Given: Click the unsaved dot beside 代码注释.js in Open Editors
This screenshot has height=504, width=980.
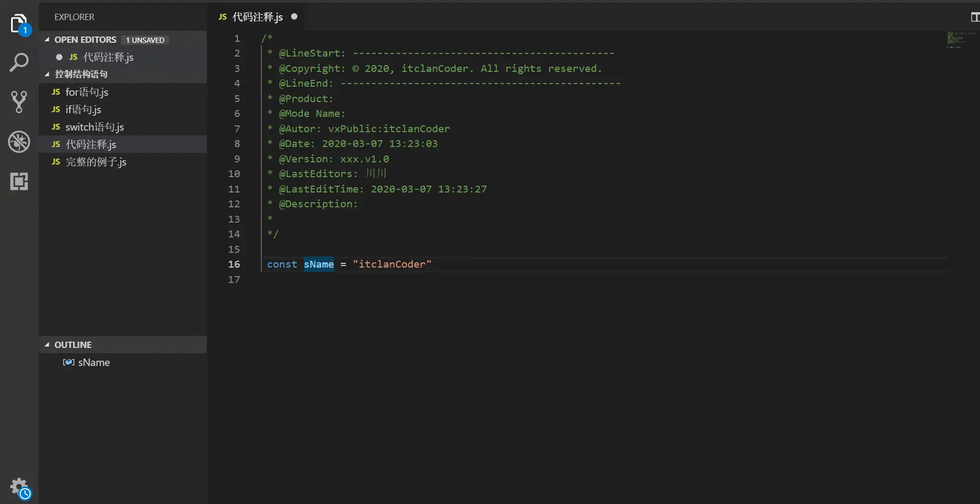Looking at the screenshot, I should pos(59,57).
